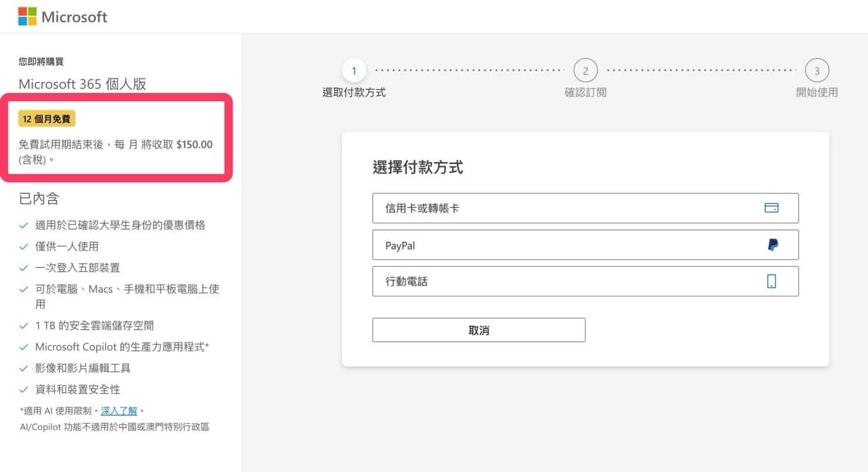Click the checkmark beside 僅供一人使用
This screenshot has width=868, height=472.
click(24, 245)
